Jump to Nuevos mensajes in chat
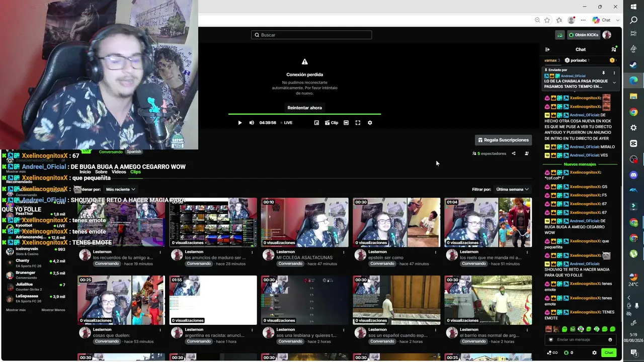644x362 pixels. coord(580,164)
